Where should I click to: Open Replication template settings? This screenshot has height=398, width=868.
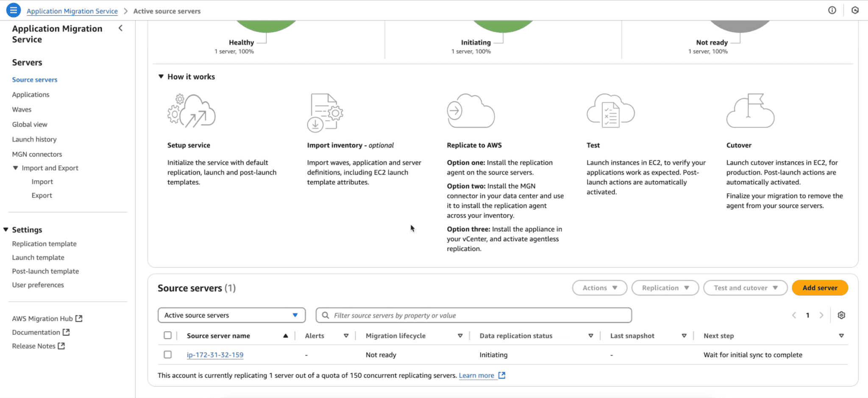(44, 244)
